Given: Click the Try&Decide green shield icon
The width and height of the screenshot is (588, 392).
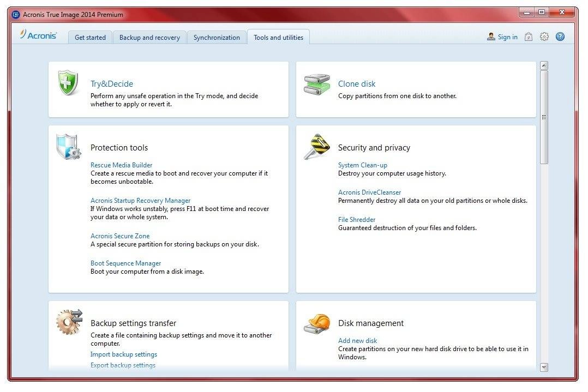Looking at the screenshot, I should pos(68,83).
